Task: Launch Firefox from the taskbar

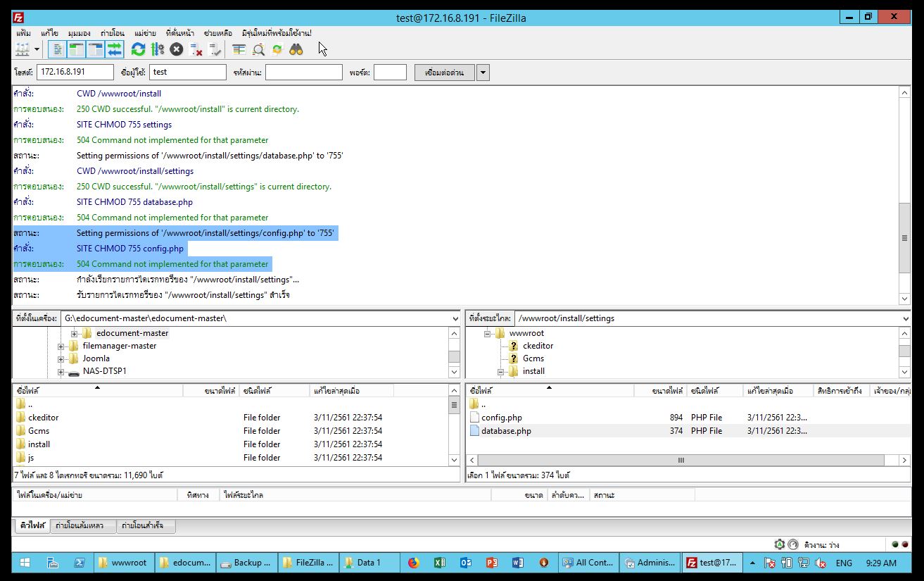Action: 413,563
